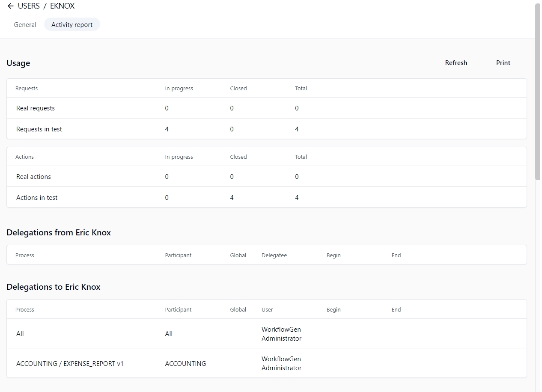
Task: Click the Actions in test row label
Action: (x=37, y=198)
